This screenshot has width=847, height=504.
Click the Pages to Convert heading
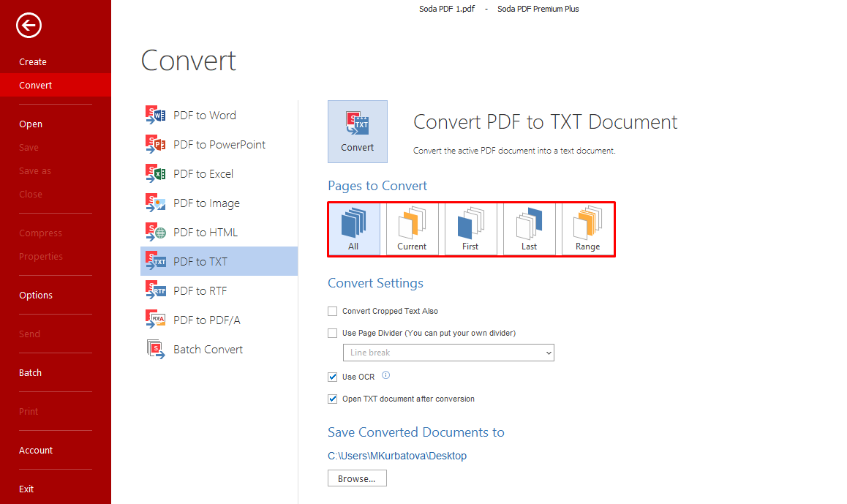[x=377, y=186]
